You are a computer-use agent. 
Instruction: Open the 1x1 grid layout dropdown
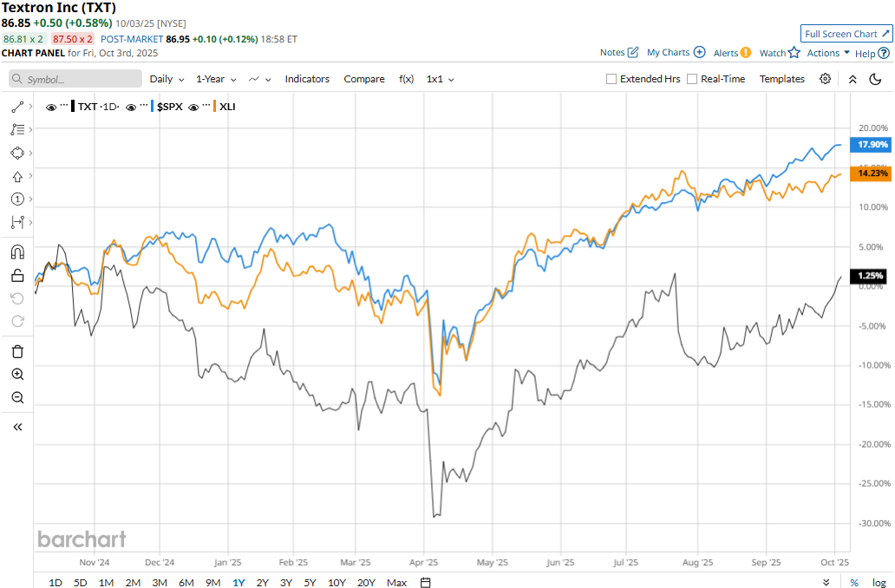point(440,79)
